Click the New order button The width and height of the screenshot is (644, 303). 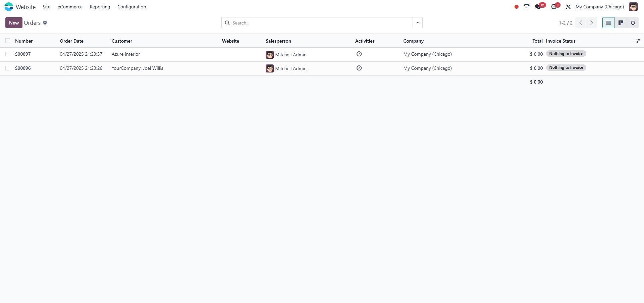click(x=14, y=23)
